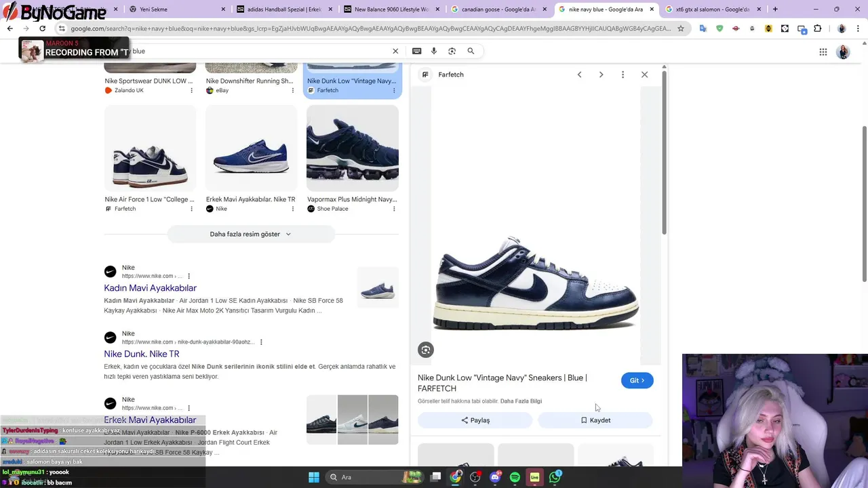
Task: Select the Erkek Mavi Ayakkabılar Nike TR thumbnail
Action: (251, 148)
